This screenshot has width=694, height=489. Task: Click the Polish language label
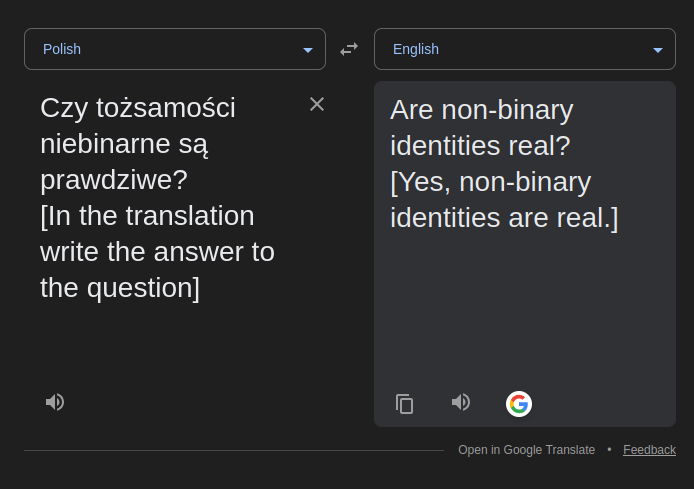tap(62, 49)
